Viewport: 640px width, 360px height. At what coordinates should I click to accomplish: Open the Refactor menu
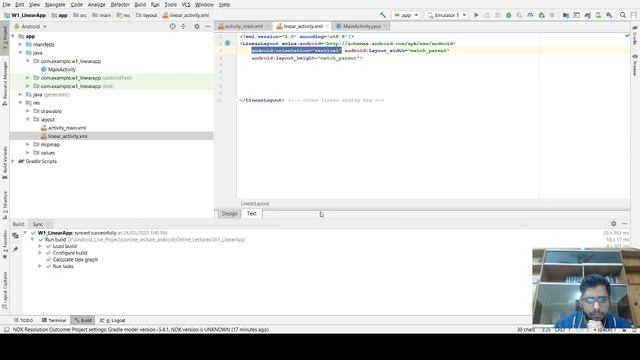pos(120,4)
